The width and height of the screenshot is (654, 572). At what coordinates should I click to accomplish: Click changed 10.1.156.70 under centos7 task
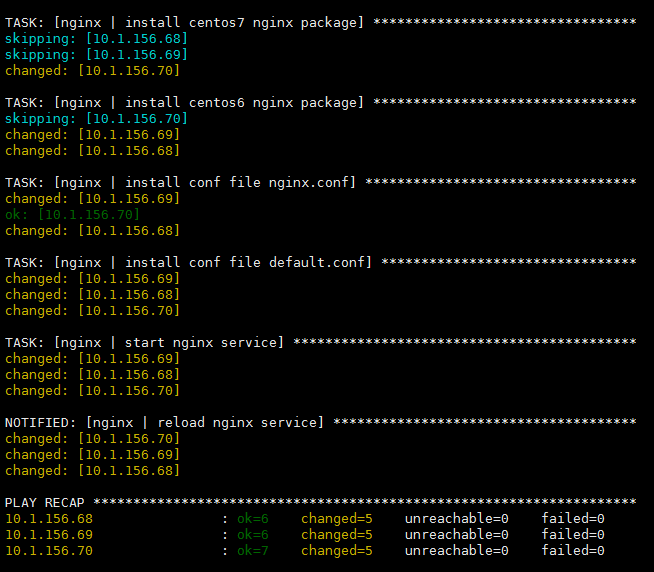[92, 71]
